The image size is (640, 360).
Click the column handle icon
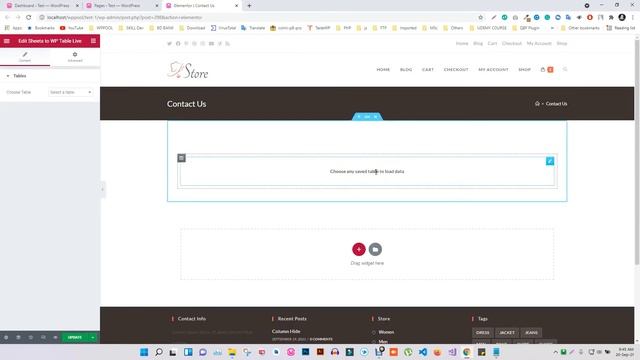point(182,158)
